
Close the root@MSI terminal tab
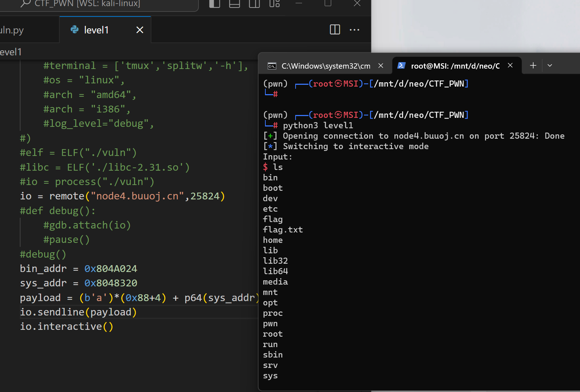coord(510,65)
